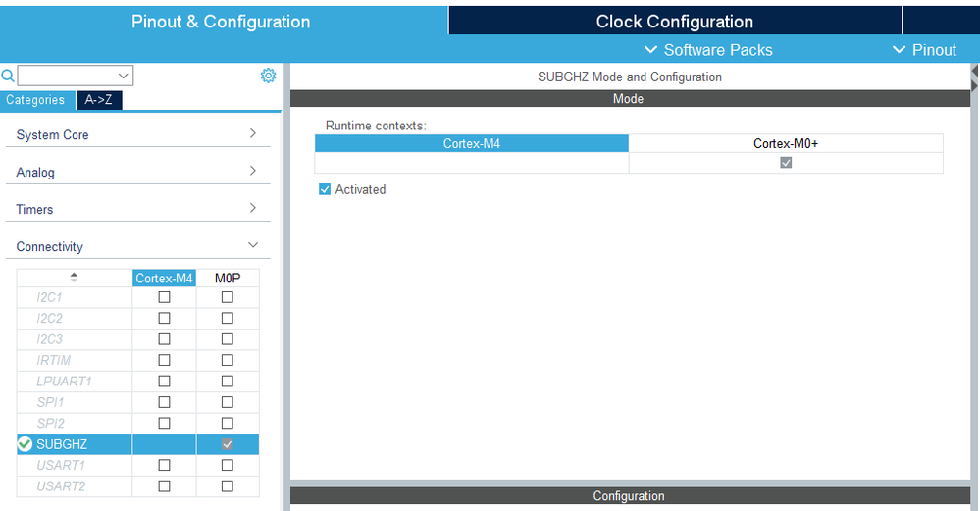Open the search combo box dropdown arrow
Image resolution: width=980 pixels, height=511 pixels.
point(124,76)
